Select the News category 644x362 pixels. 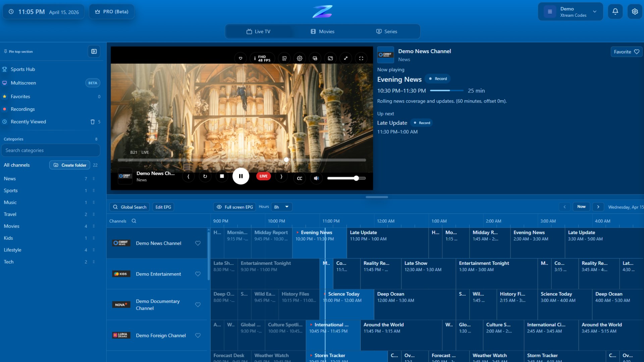50,179
